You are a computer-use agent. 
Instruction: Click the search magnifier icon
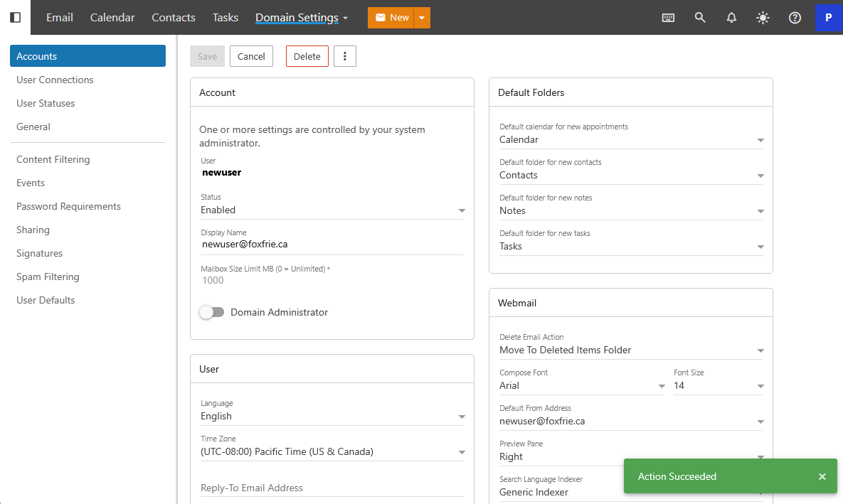coord(700,18)
